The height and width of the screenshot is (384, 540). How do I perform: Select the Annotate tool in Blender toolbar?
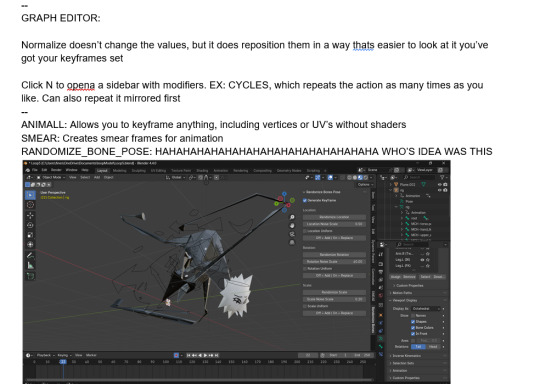[30, 256]
